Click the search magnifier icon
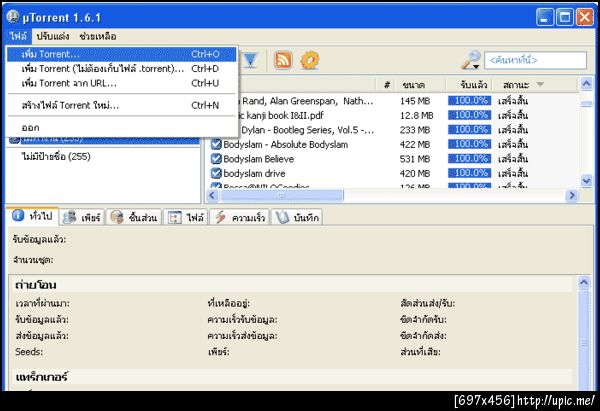Screen dimensions: 600x411 click(x=471, y=59)
